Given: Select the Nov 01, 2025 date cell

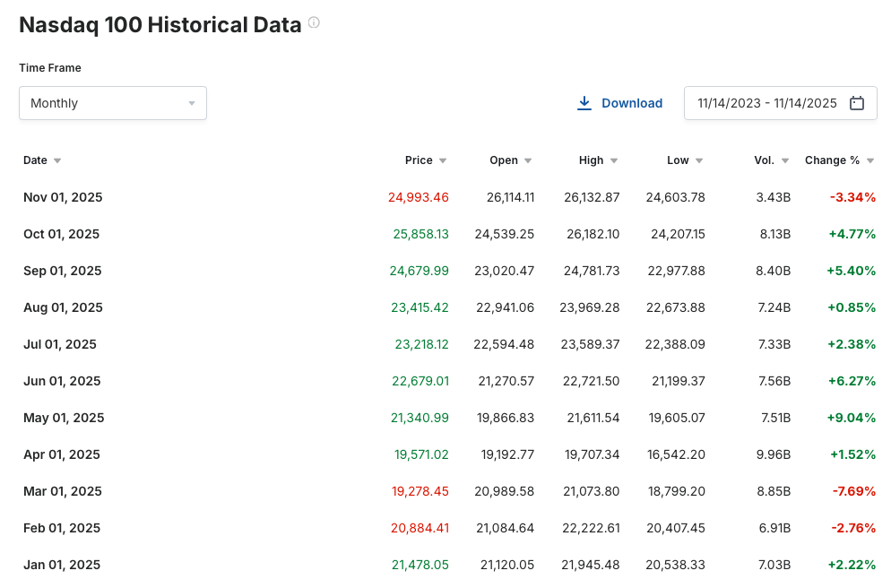Looking at the screenshot, I should tap(63, 197).
